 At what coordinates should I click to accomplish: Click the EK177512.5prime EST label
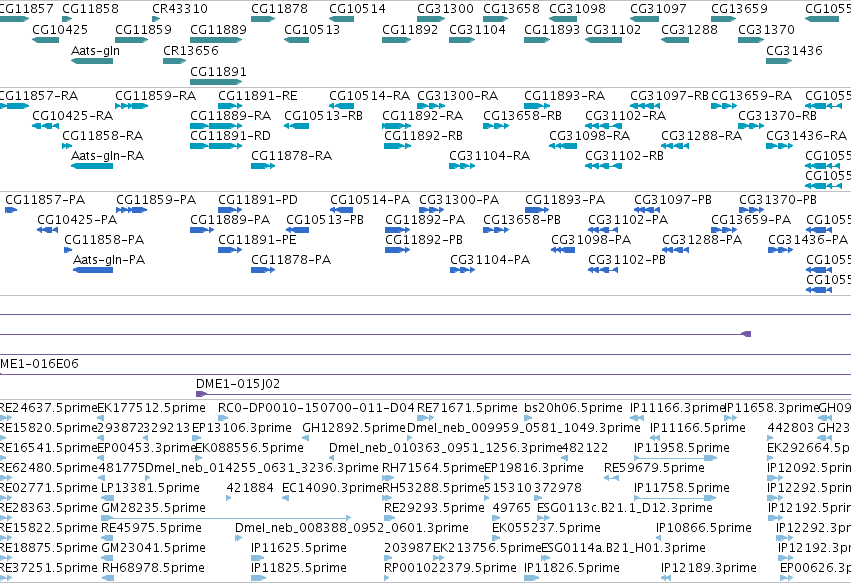pyautogui.click(x=151, y=408)
